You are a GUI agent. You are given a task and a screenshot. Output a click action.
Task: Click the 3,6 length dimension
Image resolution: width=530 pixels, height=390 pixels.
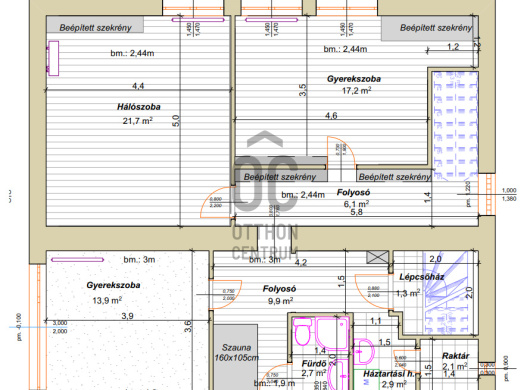[x=188, y=326]
